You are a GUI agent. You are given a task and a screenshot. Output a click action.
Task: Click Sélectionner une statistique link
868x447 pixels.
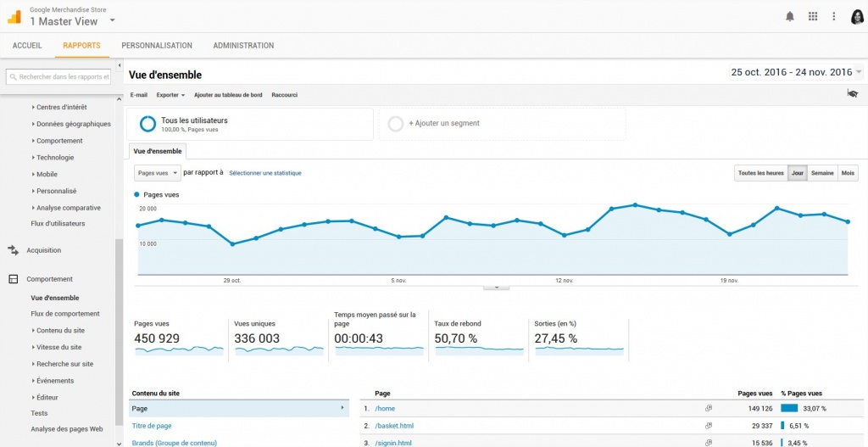pos(265,173)
